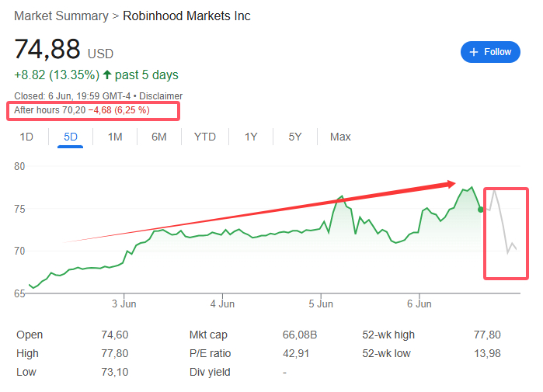The height and width of the screenshot is (392, 543).
Task: Switch to the 5Y range tab
Action: tap(295, 137)
